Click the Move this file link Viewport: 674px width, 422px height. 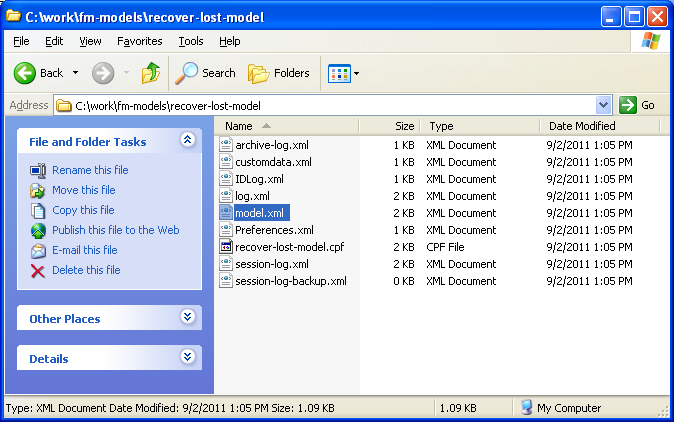pos(84,190)
